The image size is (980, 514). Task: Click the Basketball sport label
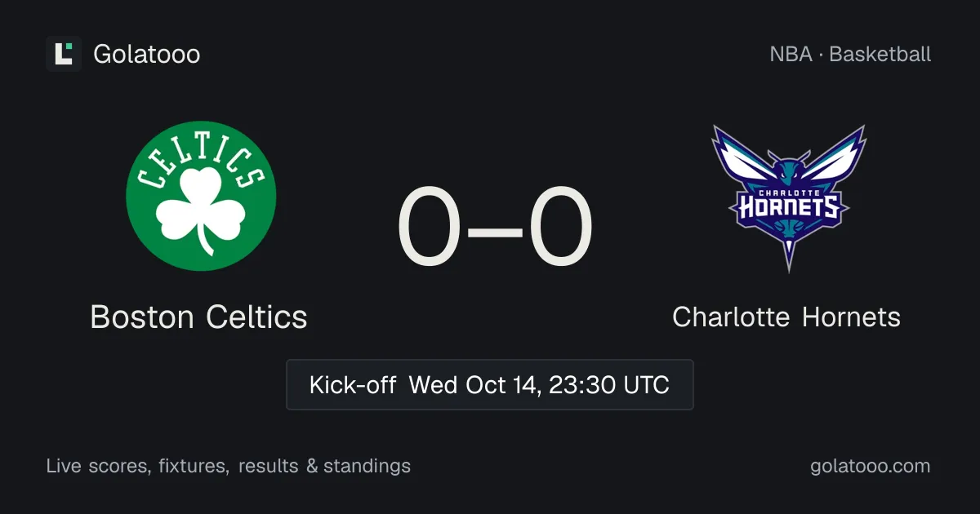coord(880,55)
